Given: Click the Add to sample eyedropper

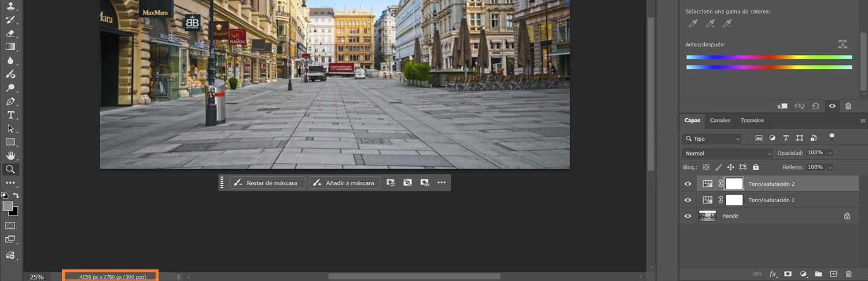Looking at the screenshot, I should [710, 24].
